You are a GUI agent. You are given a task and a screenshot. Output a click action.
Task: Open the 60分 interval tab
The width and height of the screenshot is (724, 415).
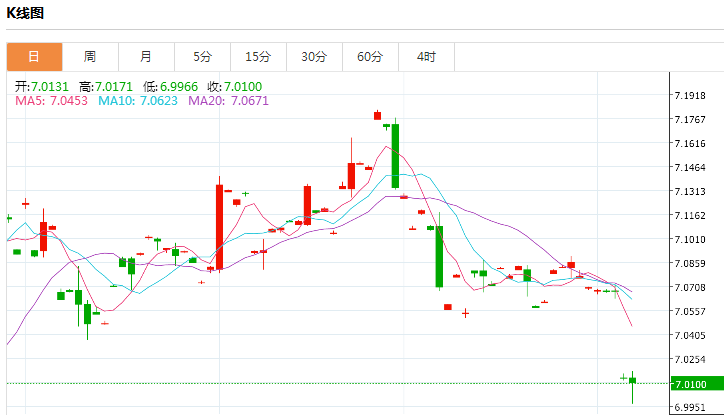click(370, 57)
